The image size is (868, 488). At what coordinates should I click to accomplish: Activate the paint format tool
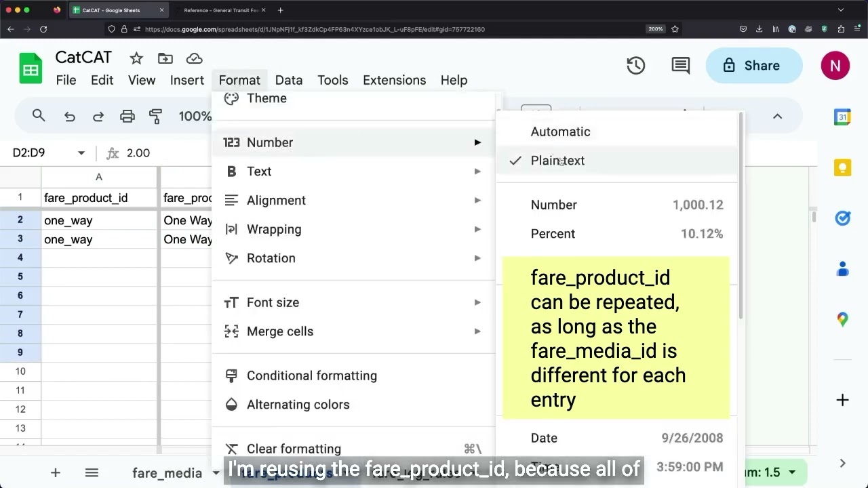(156, 117)
